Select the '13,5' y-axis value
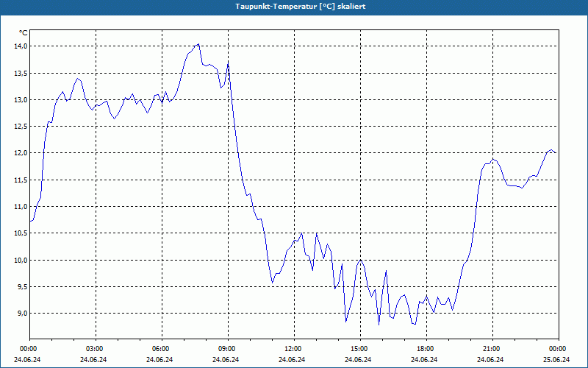This screenshot has height=368, width=588. [21, 73]
